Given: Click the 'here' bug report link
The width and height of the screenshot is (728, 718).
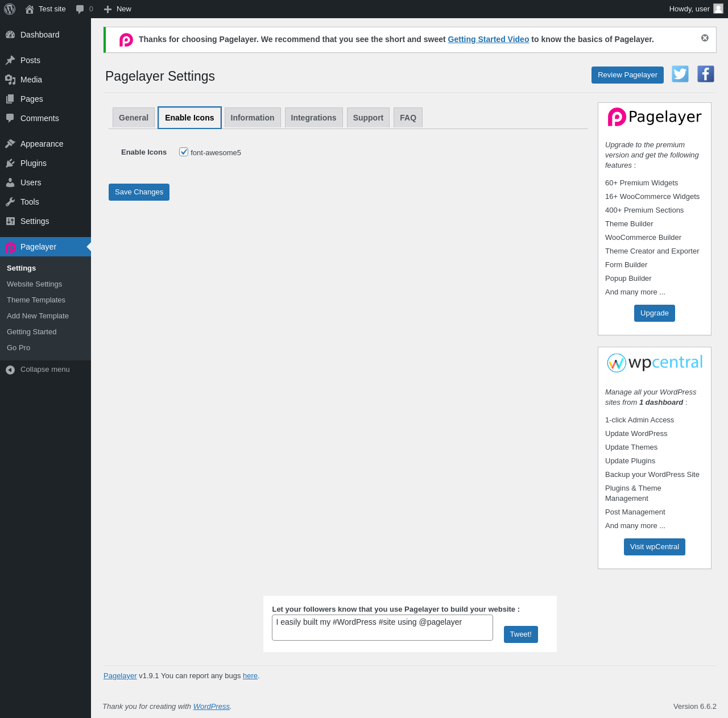Looking at the screenshot, I should [x=250, y=676].
